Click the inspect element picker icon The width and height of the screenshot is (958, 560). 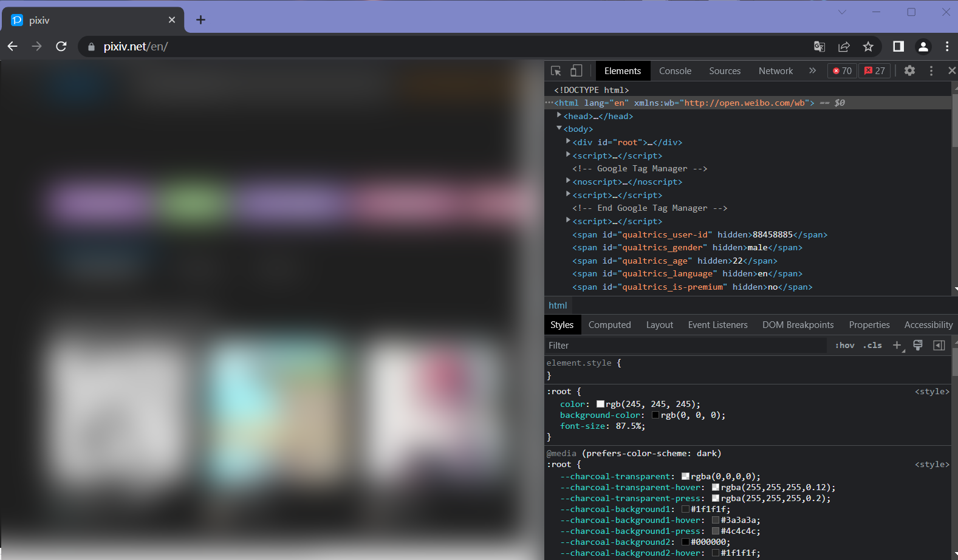[556, 71]
